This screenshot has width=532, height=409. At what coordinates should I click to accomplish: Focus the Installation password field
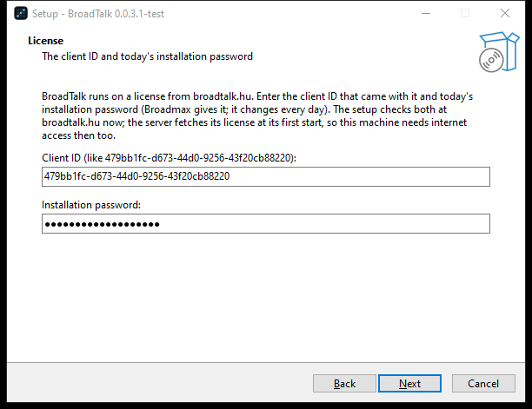point(266,224)
